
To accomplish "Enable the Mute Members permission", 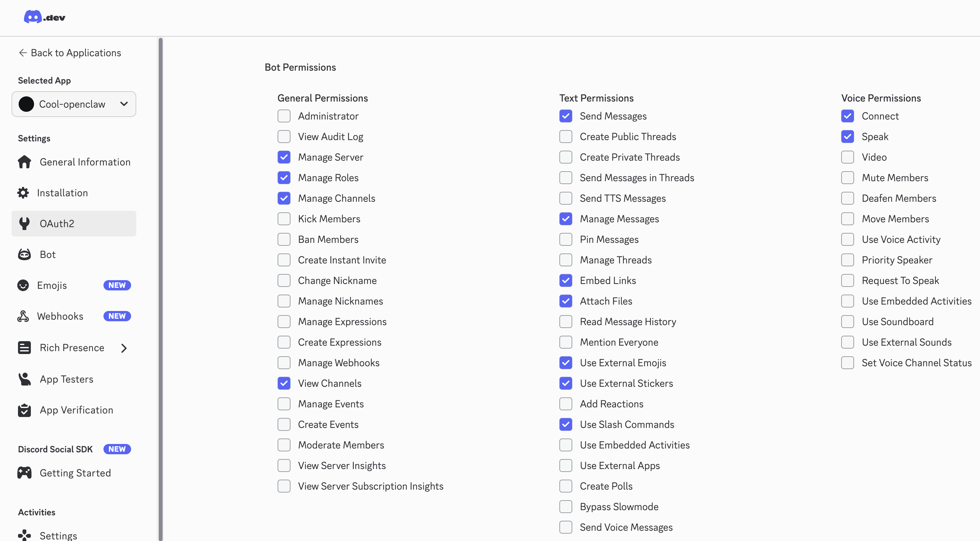I will tap(848, 178).
